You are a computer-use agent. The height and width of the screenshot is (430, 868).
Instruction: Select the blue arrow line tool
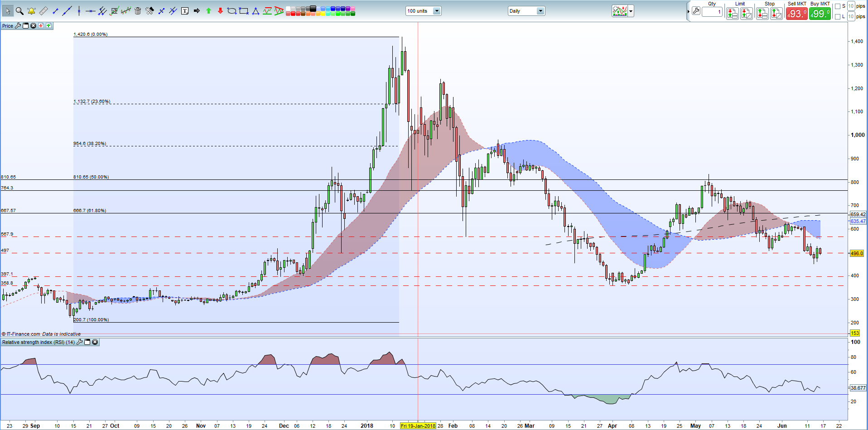click(161, 11)
